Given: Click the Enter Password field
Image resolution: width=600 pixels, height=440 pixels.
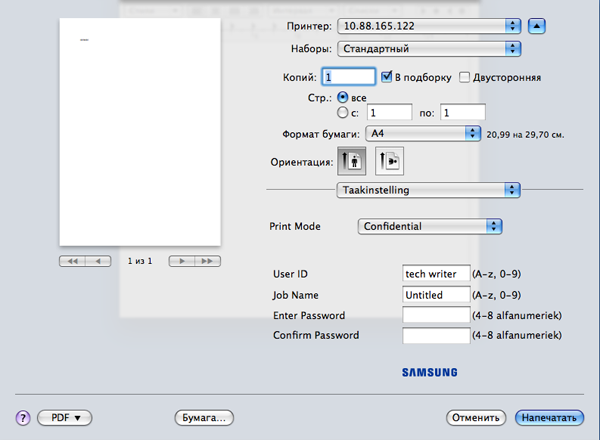Looking at the screenshot, I should coord(435,315).
